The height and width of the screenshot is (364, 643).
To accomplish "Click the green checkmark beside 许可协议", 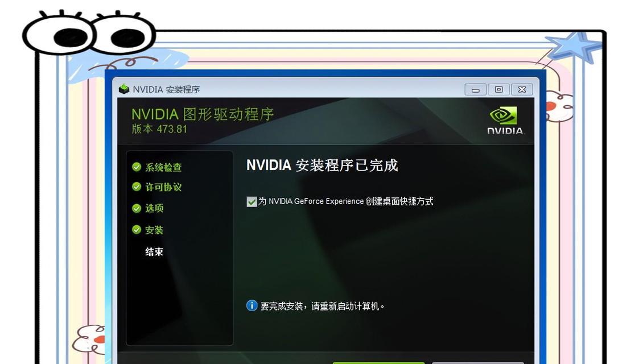I will pos(137,187).
